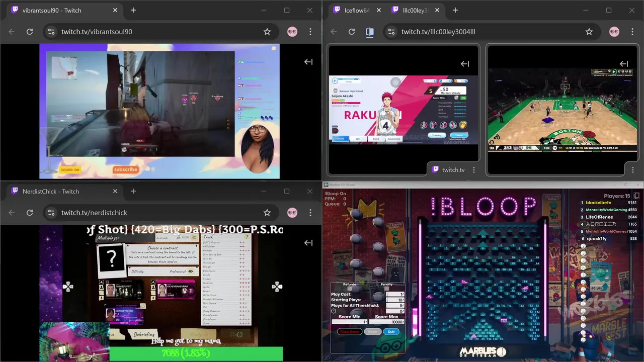Viewport: 644px width, 362px height.
Task: Click the Talent button in the Rakuzan game
Action: coord(458,135)
